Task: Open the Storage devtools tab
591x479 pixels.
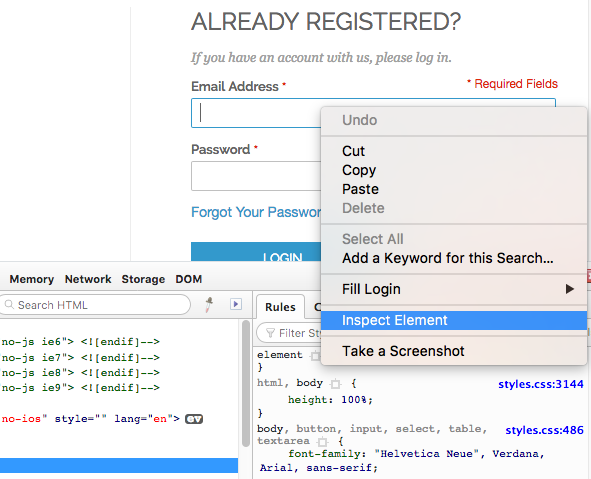Action: coord(143,279)
